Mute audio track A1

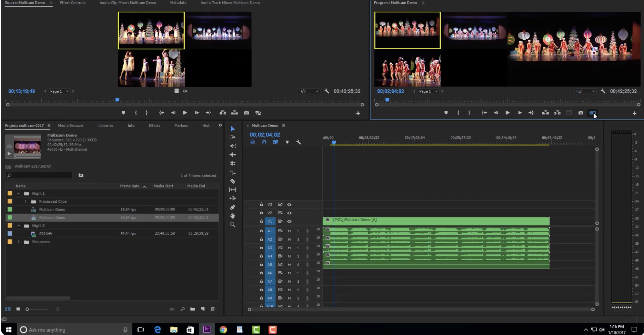pos(289,231)
